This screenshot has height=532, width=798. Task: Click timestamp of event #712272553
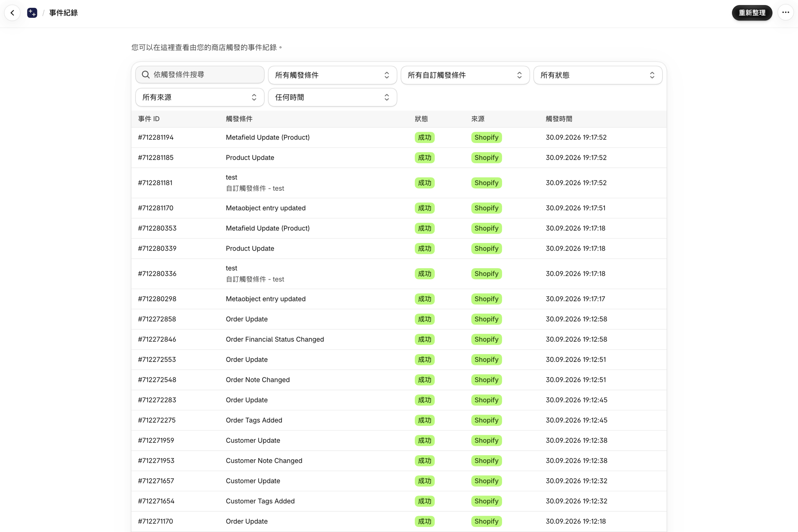[576, 360]
